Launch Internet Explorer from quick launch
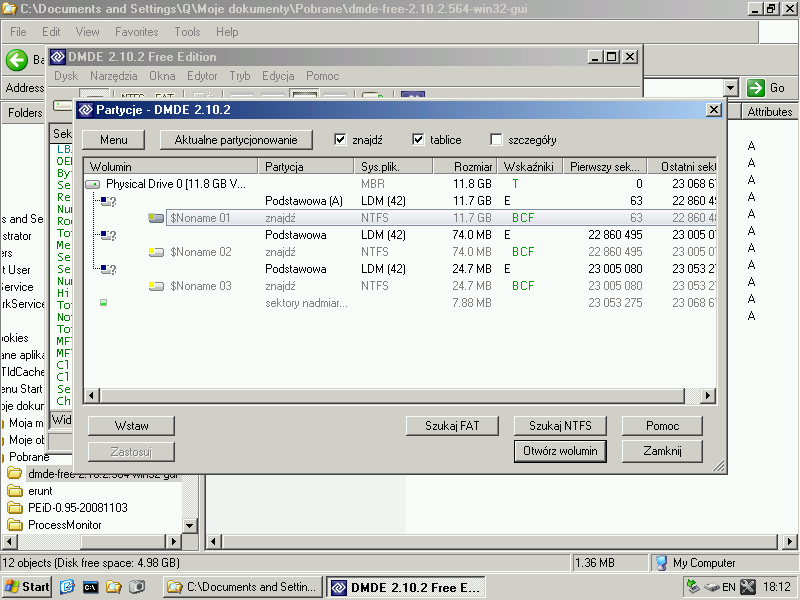Image resolution: width=800 pixels, height=600 pixels. tap(67, 587)
